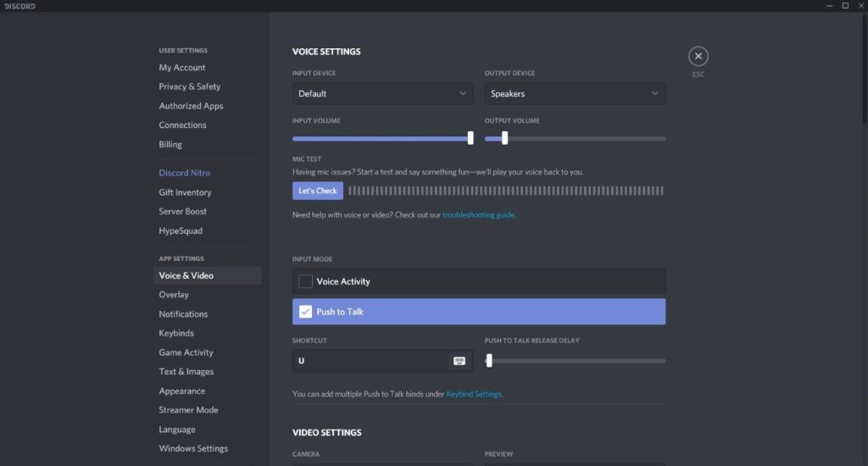Viewport: 868px width, 466px height.
Task: Close the Discord window
Action: click(861, 6)
